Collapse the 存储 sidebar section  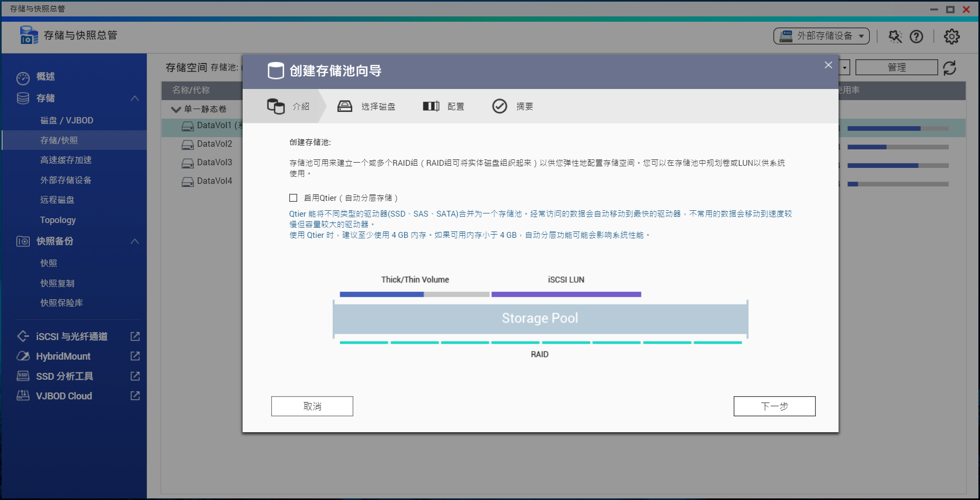pos(135,99)
